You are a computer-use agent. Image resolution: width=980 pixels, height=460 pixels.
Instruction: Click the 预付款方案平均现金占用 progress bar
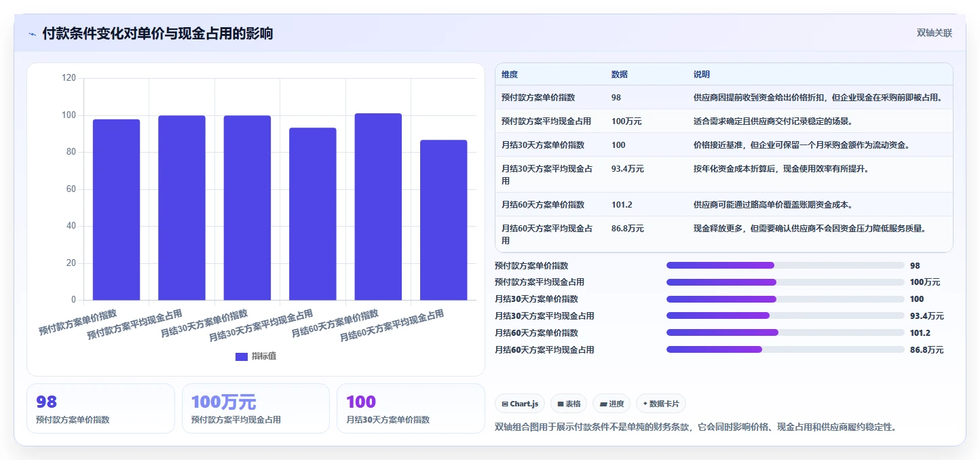click(x=785, y=282)
